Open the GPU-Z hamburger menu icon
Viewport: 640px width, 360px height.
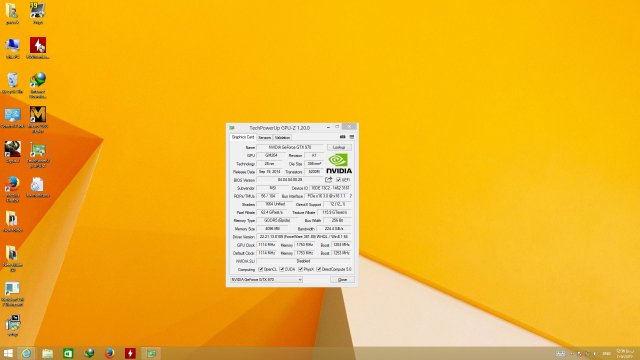coord(352,137)
